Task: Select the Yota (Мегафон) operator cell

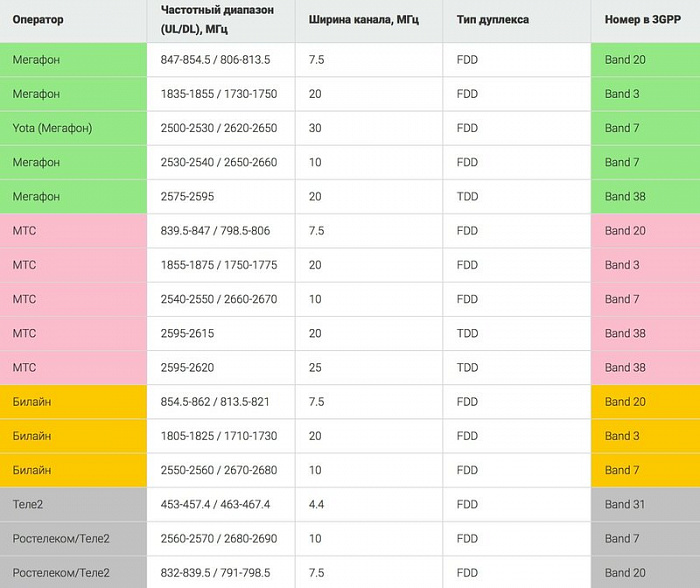Action: pyautogui.click(x=73, y=128)
